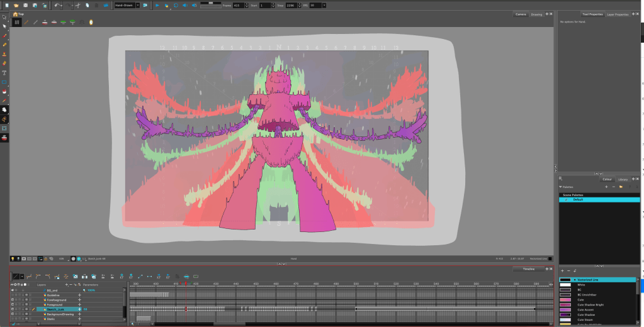Select the BackgroundDrawing layer
This screenshot has width=644, height=327.
pyautogui.click(x=61, y=314)
